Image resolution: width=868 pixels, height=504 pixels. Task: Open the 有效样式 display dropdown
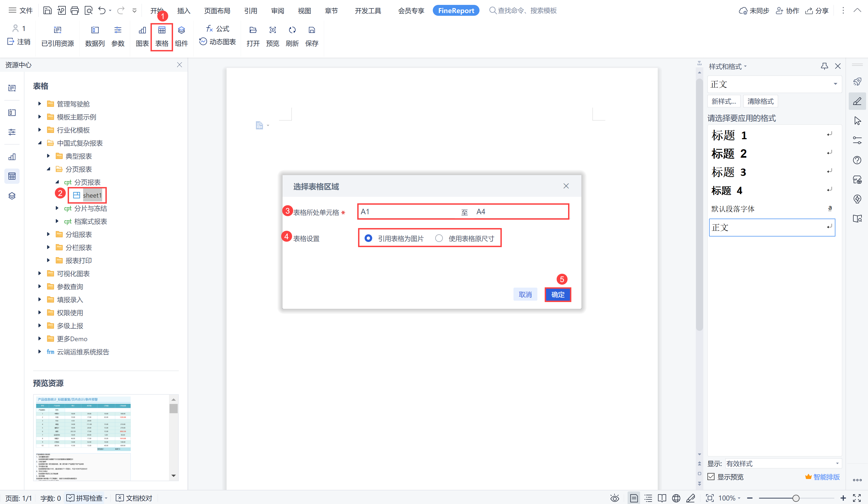pos(837,463)
